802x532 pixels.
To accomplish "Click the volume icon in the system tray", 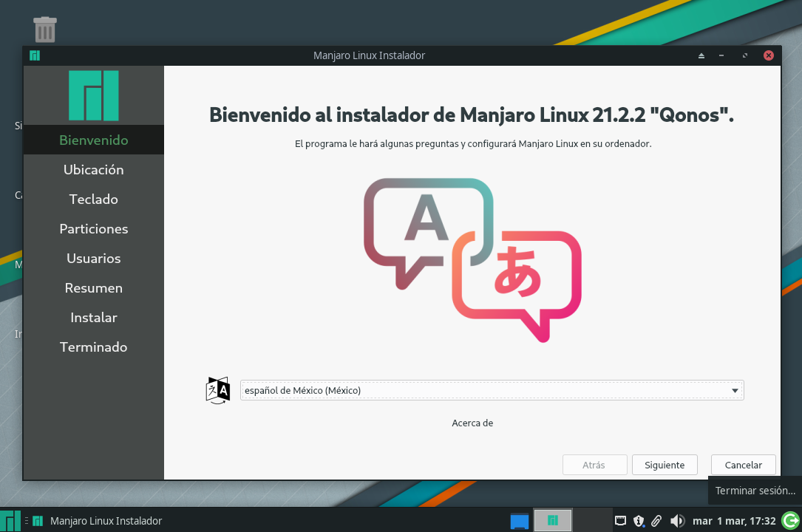I will point(676,520).
